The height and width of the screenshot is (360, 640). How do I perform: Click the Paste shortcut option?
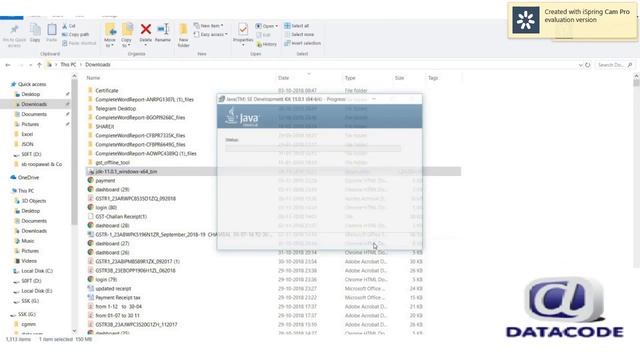pos(79,43)
